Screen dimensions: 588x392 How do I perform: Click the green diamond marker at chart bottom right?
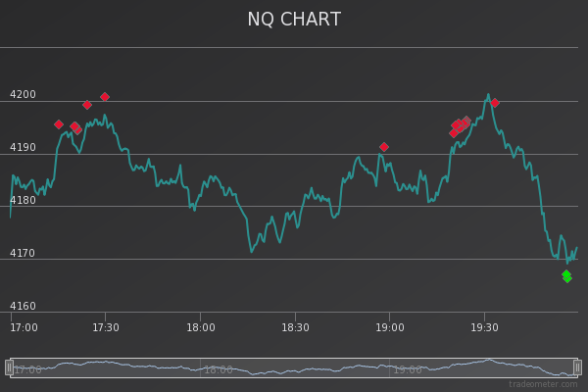(x=566, y=276)
